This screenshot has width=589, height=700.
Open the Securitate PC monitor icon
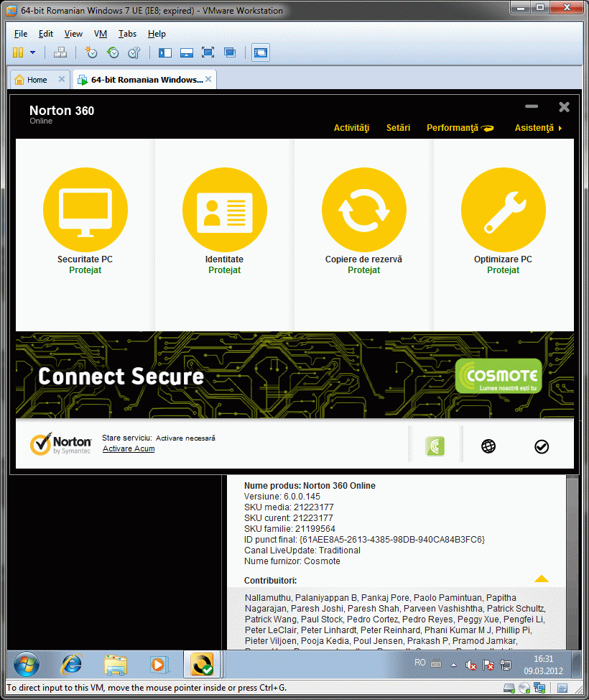[x=85, y=209]
